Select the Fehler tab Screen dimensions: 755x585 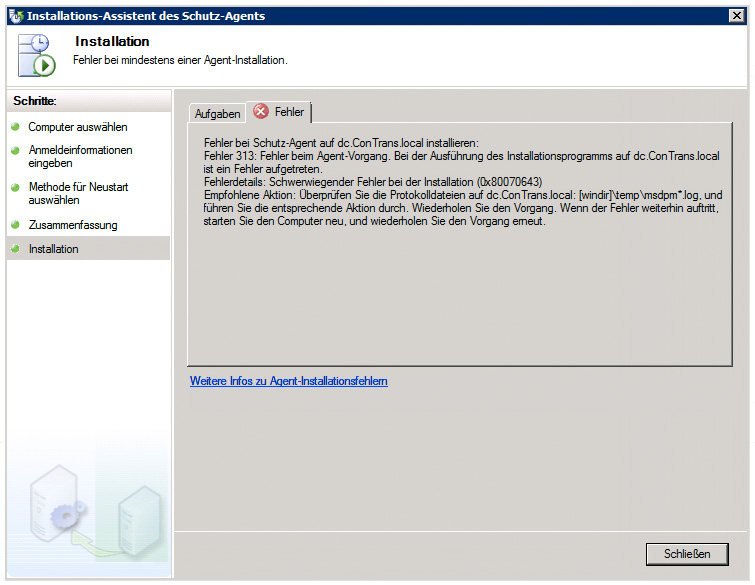click(x=279, y=112)
